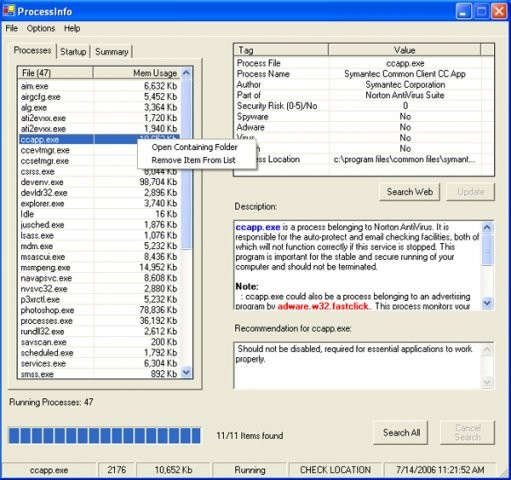
Task: Select mdm.exe in the process list
Action: 99,246
